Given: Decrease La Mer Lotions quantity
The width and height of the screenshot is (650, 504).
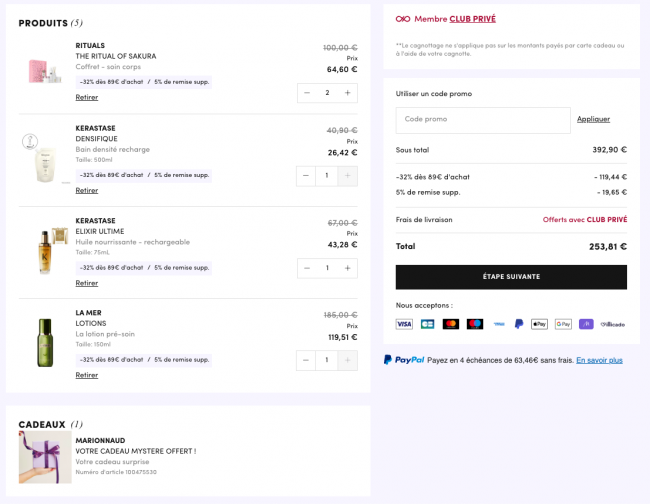Looking at the screenshot, I should (x=306, y=360).
